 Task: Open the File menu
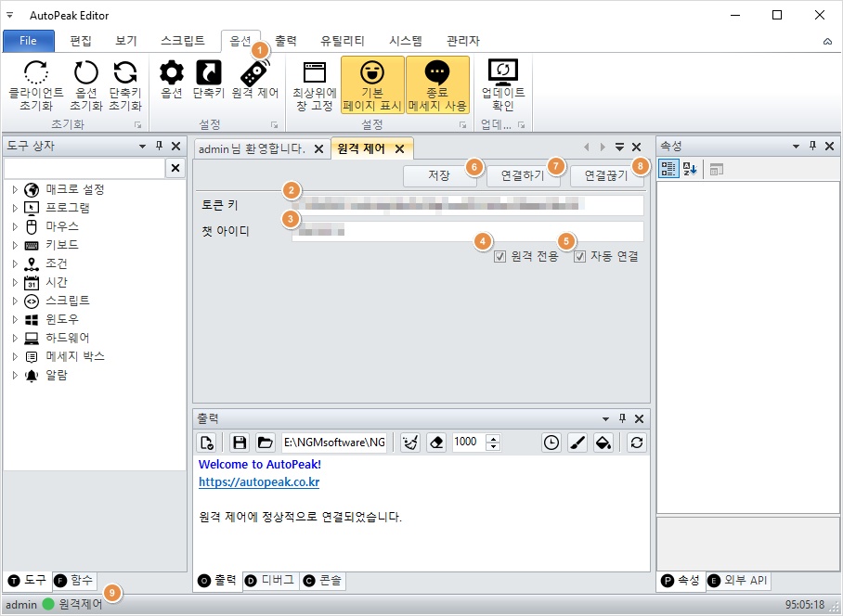pos(29,41)
